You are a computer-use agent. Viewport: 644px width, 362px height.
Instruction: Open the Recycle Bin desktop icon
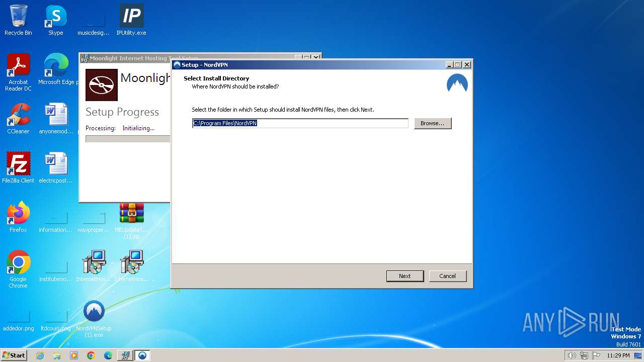pos(18,20)
